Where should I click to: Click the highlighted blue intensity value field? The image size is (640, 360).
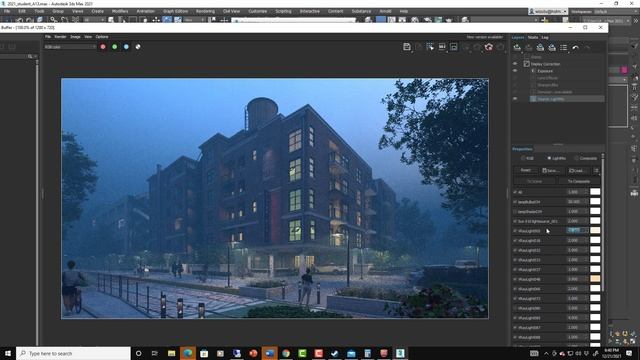click(x=575, y=231)
